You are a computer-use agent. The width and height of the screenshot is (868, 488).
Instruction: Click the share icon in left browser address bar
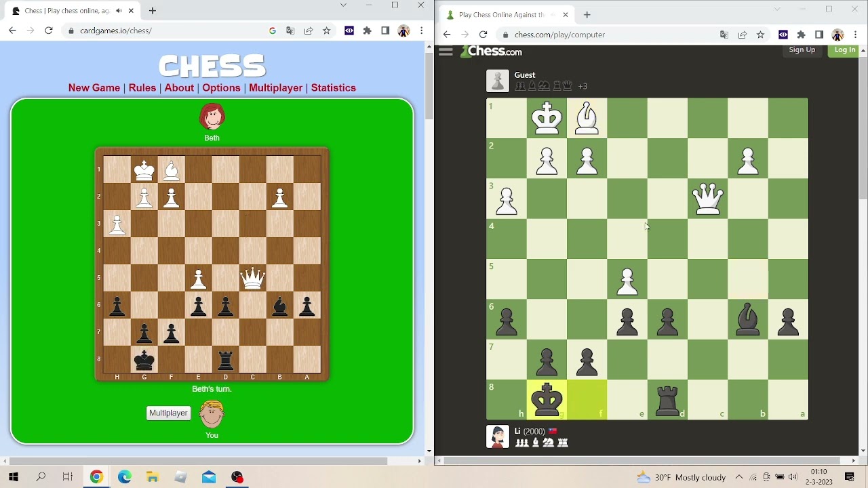[x=309, y=30]
